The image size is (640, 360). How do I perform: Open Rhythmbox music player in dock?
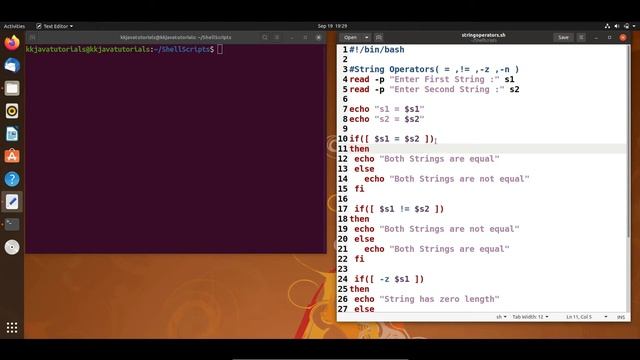(x=12, y=111)
